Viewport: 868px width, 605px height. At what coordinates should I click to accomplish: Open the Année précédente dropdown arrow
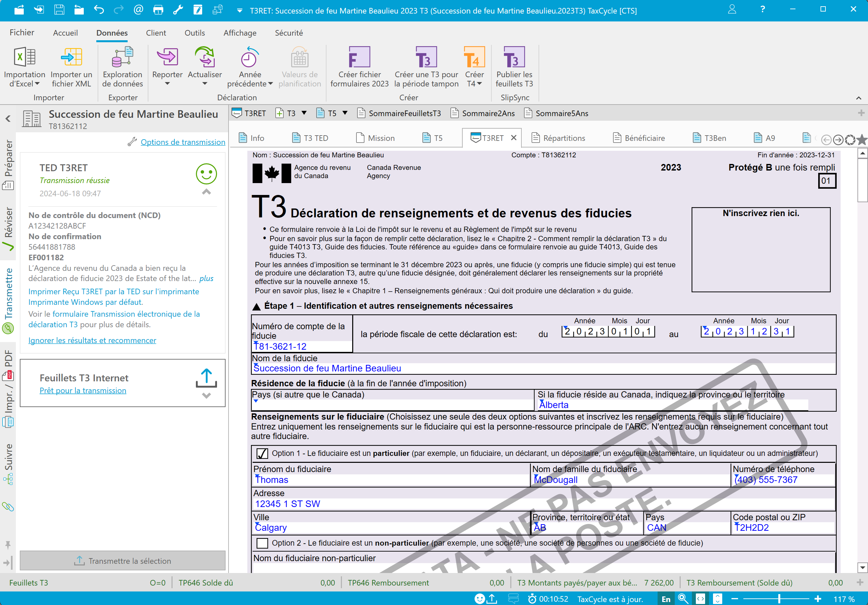click(270, 84)
